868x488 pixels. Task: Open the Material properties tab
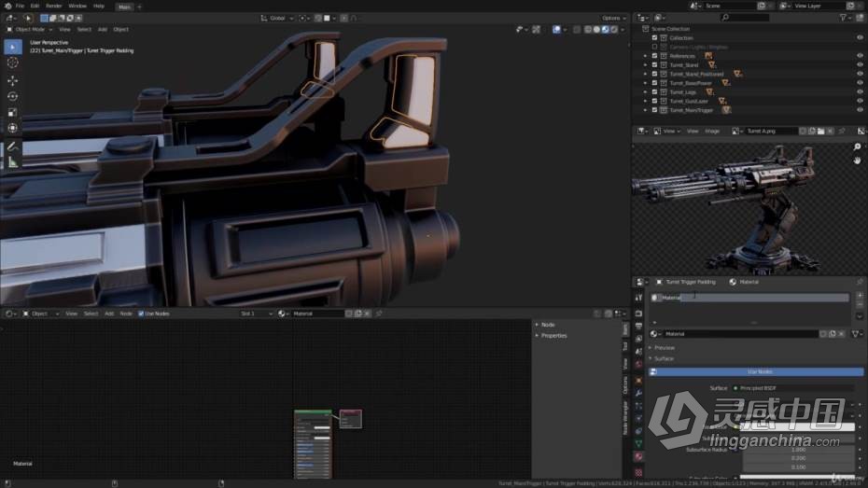[638, 457]
